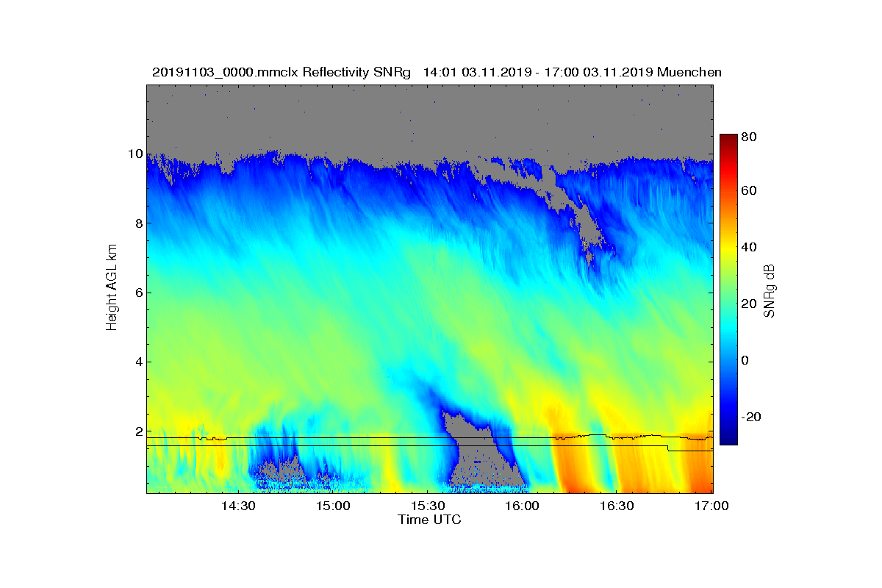Click the 'Time UTC' x-axis label
The height and width of the screenshot is (588, 882).
click(x=430, y=520)
